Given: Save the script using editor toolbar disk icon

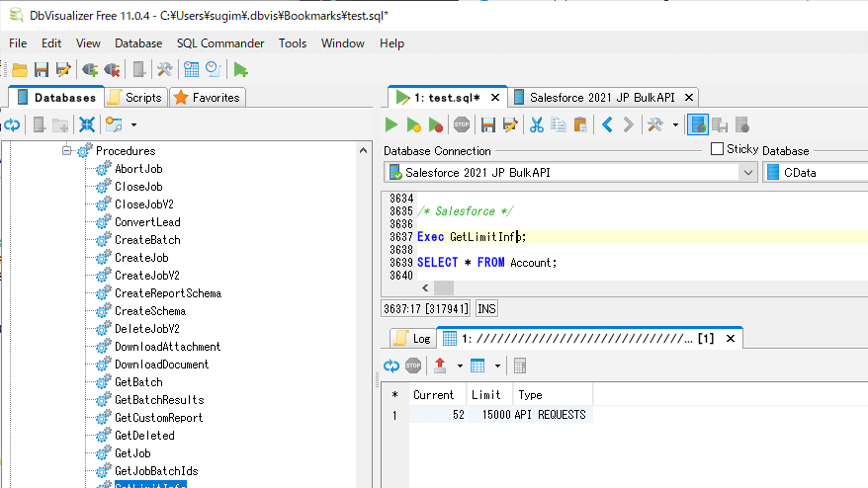Looking at the screenshot, I should pyautogui.click(x=487, y=125).
